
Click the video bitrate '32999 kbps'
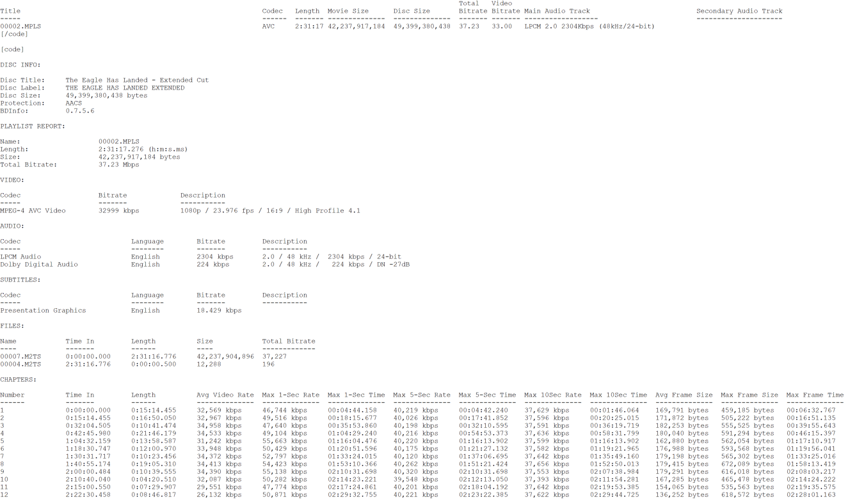click(x=118, y=210)
